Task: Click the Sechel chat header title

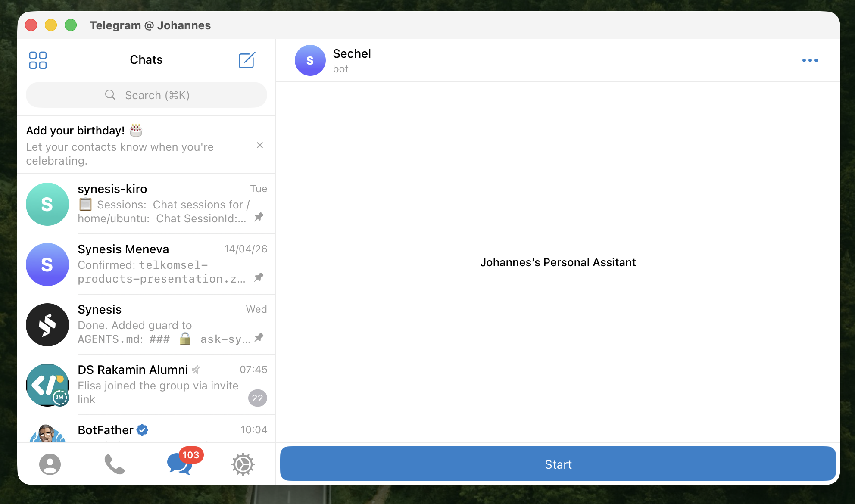Action: coord(352,54)
